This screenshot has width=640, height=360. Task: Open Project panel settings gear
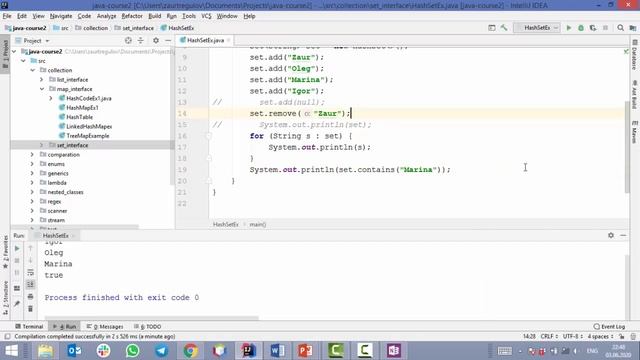click(156, 40)
